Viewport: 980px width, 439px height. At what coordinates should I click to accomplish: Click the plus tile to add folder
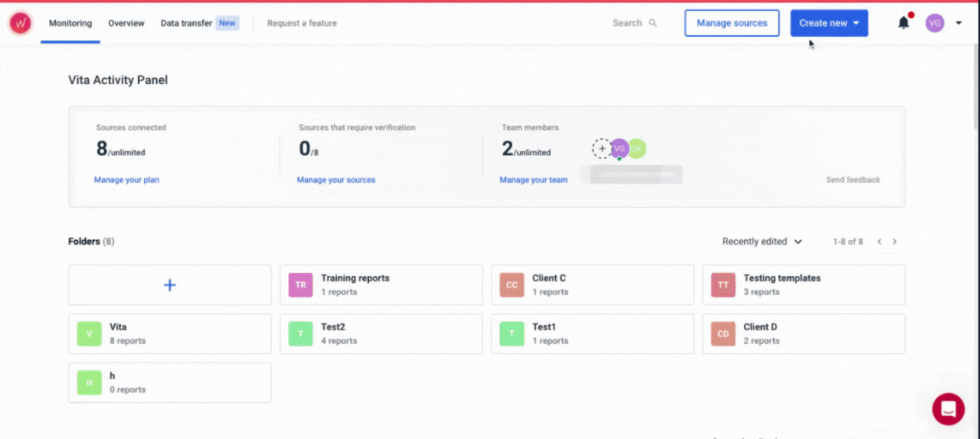pyautogui.click(x=170, y=285)
